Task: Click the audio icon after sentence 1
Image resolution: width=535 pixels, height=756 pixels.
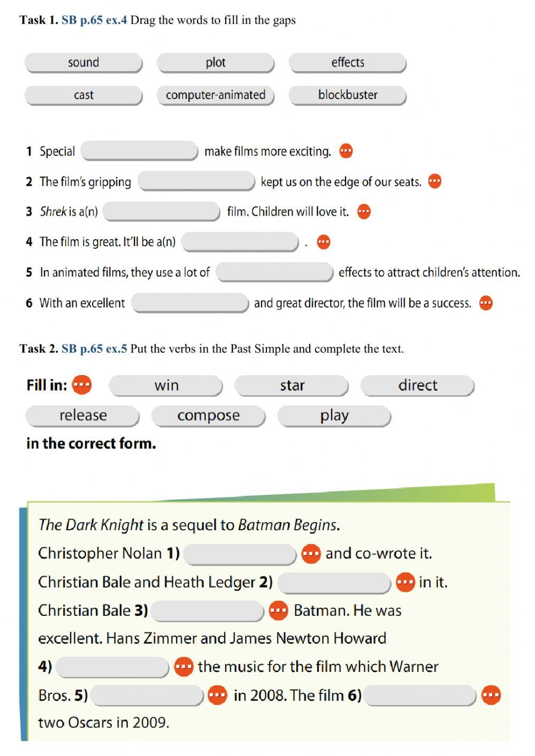Action: 346,151
